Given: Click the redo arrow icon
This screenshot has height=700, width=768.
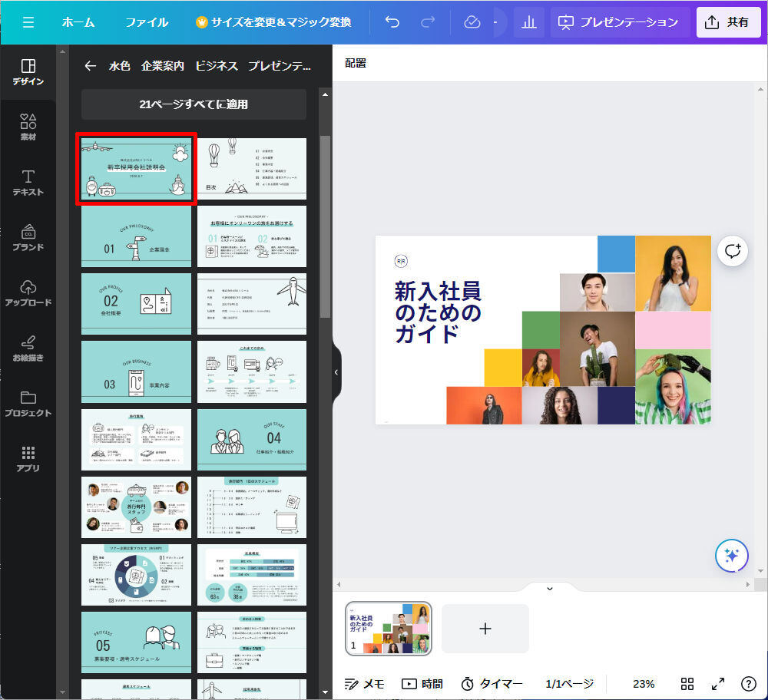Looking at the screenshot, I should [x=428, y=22].
